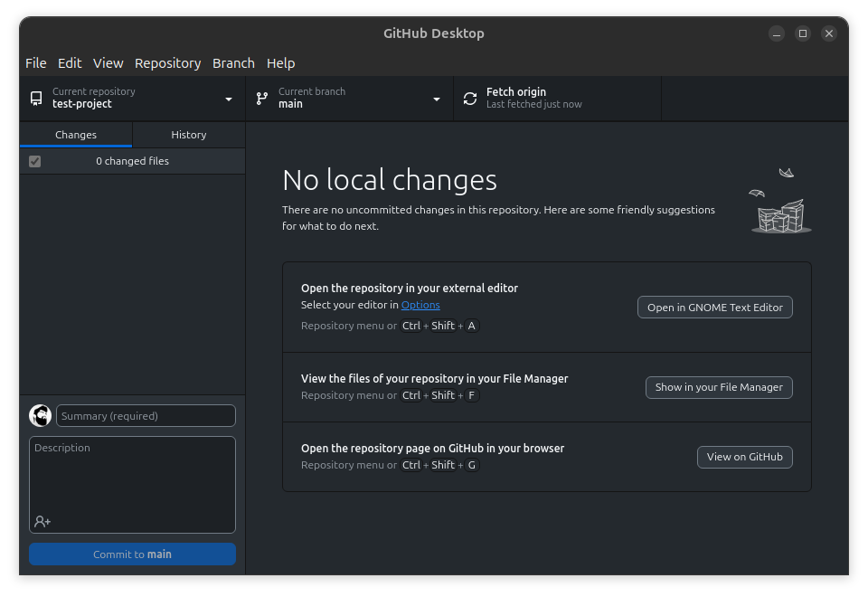Click Open in GNOME Text Editor button

(x=714, y=308)
